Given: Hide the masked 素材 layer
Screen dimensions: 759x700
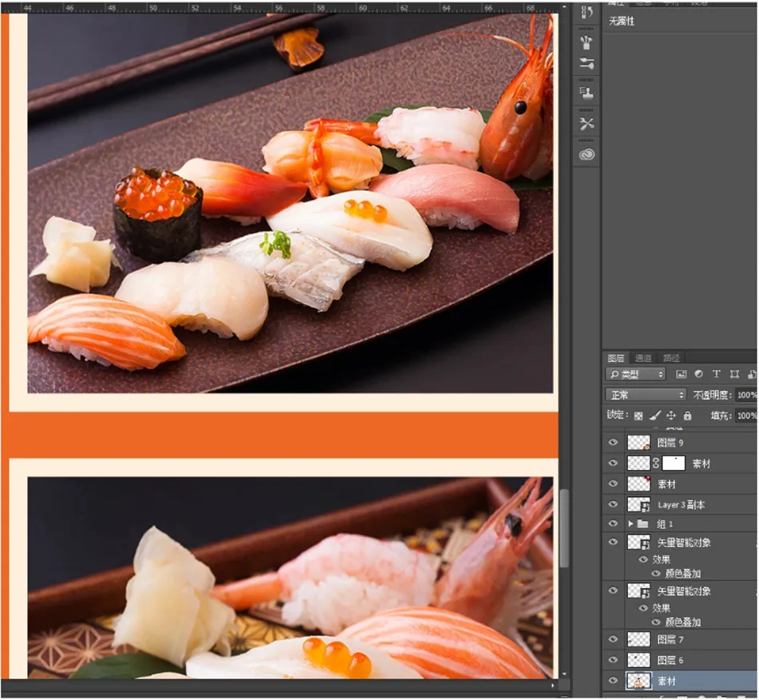Looking at the screenshot, I should coord(613,463).
